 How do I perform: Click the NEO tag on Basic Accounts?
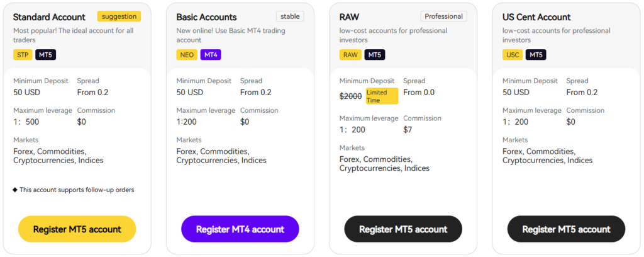tap(187, 55)
